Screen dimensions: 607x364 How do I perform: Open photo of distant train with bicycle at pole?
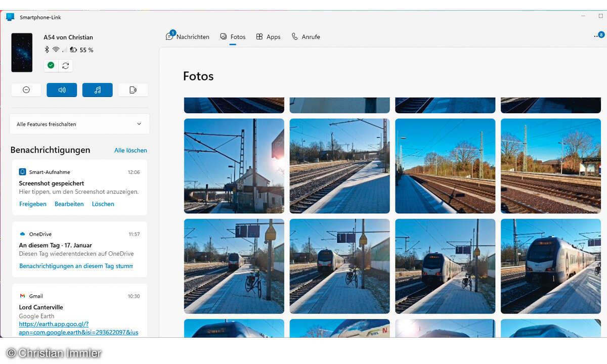point(234,266)
